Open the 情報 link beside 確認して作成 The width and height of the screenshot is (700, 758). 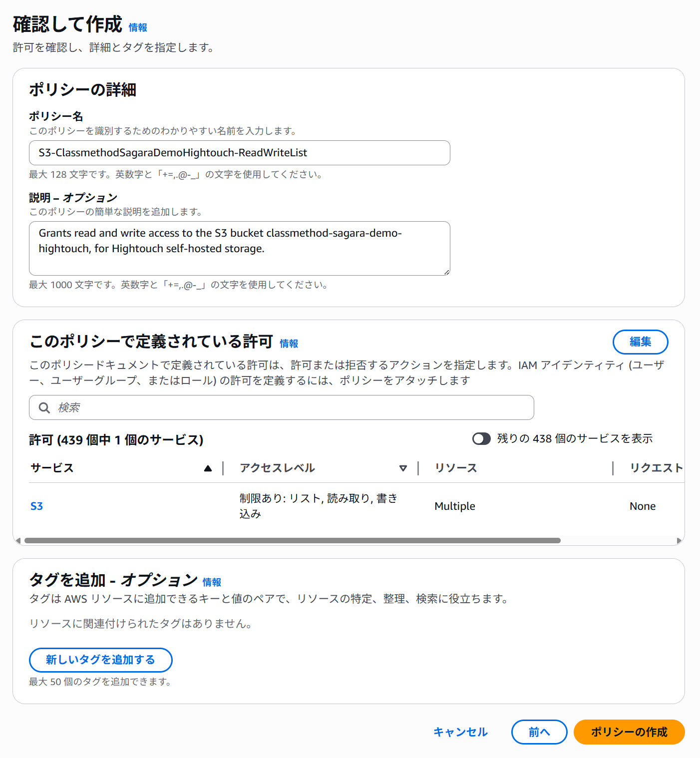138,28
